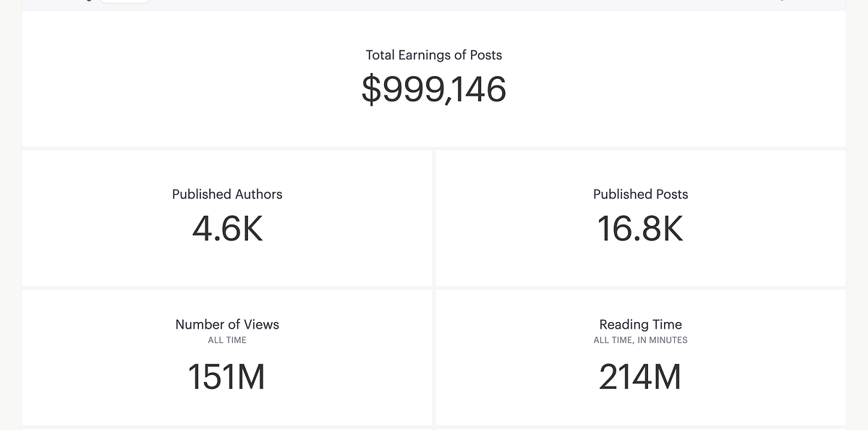Image resolution: width=868 pixels, height=430 pixels.
Task: Click the Published Posts heading
Action: coord(640,194)
